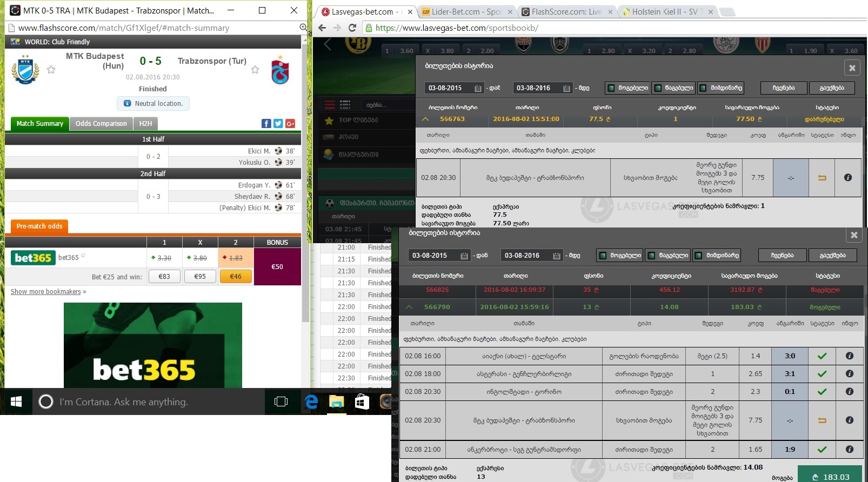
Task: Click the bet365 advertisement banner
Action: [153, 345]
